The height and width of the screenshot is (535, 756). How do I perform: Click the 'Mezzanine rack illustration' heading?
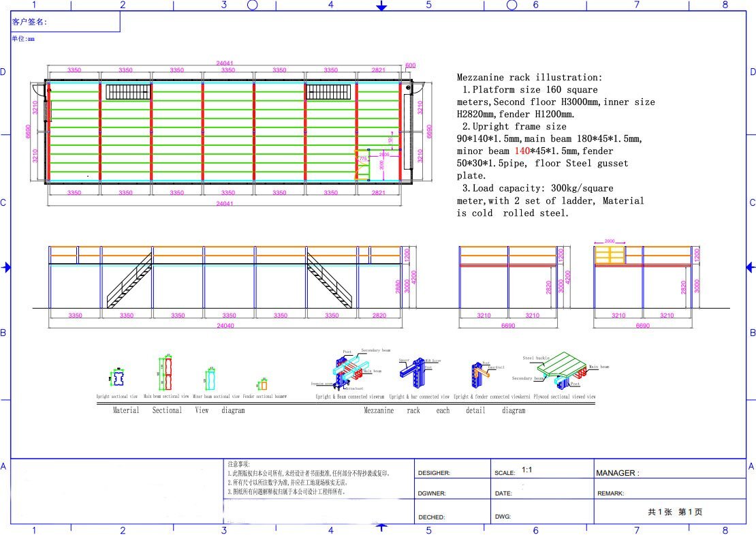pyautogui.click(x=529, y=78)
